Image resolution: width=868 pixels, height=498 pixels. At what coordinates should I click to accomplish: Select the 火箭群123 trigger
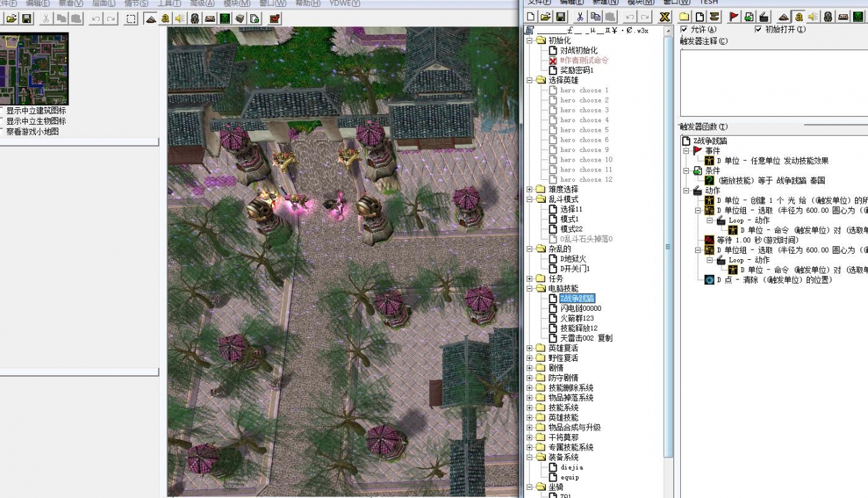(577, 318)
